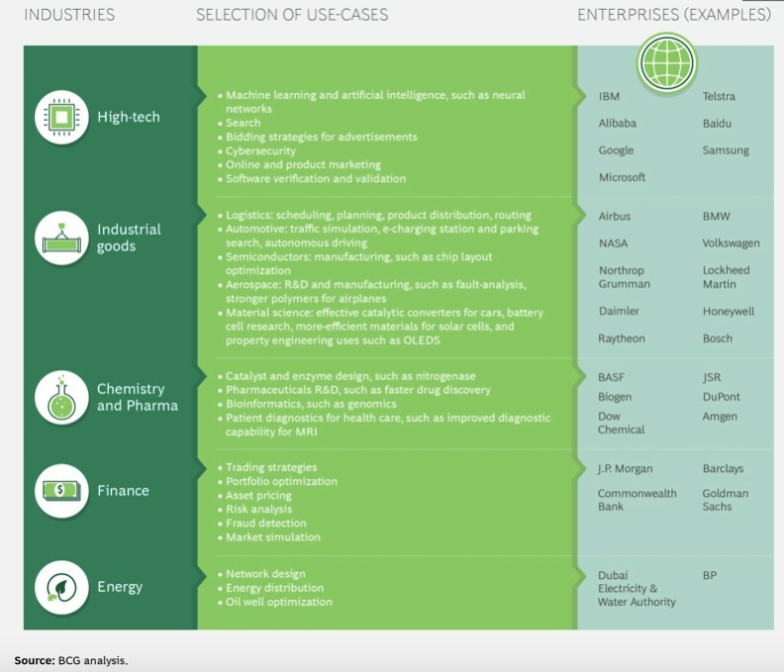Viewport: 784px width, 672px height.
Task: Click the Commonwealth Bank entry
Action: (637, 500)
